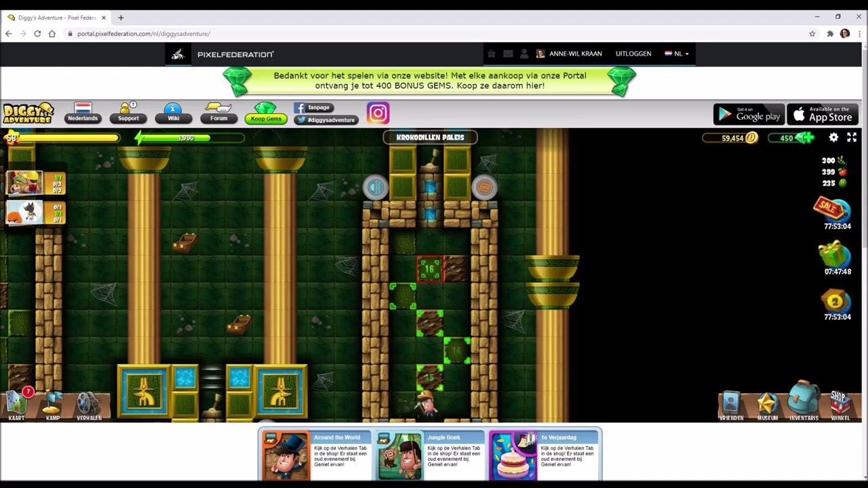The height and width of the screenshot is (488, 868).
Task: Open the green gift box offer
Action: (x=834, y=254)
